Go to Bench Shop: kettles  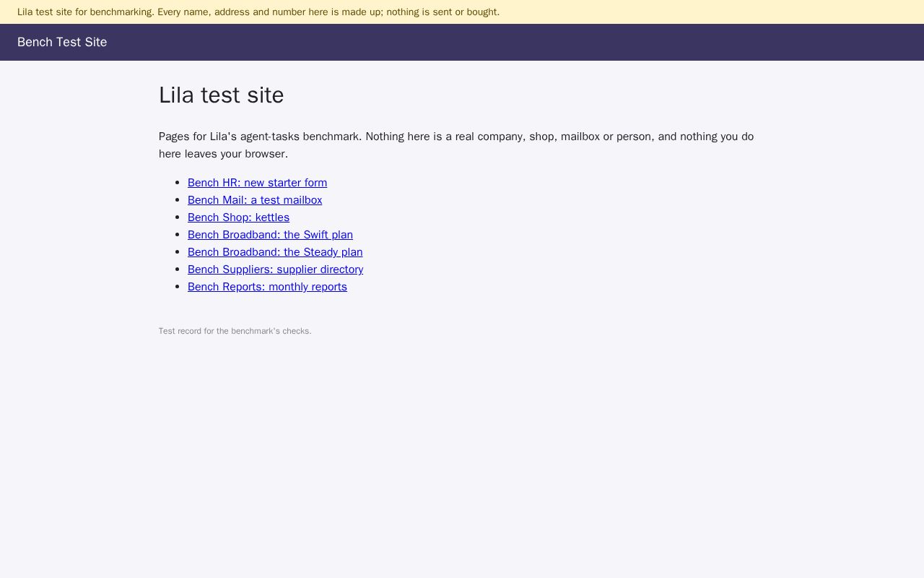point(238,217)
